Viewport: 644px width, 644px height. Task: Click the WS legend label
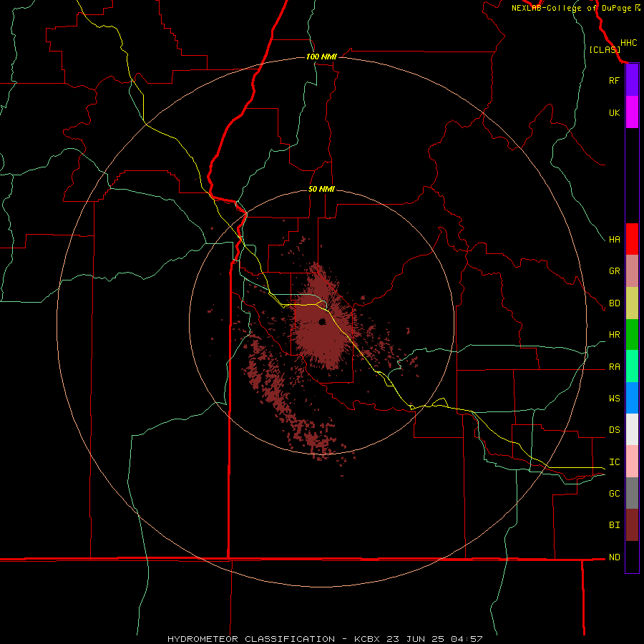point(614,398)
